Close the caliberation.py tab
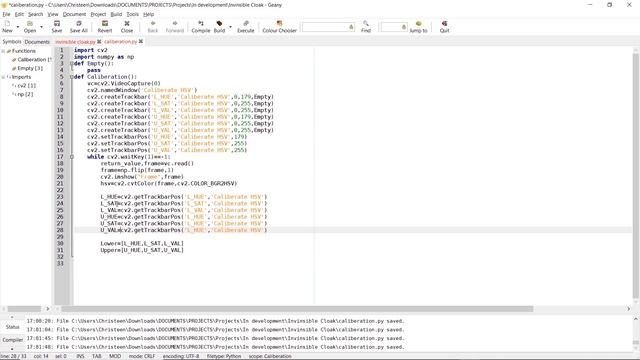This screenshot has height=360, width=640. (x=141, y=42)
